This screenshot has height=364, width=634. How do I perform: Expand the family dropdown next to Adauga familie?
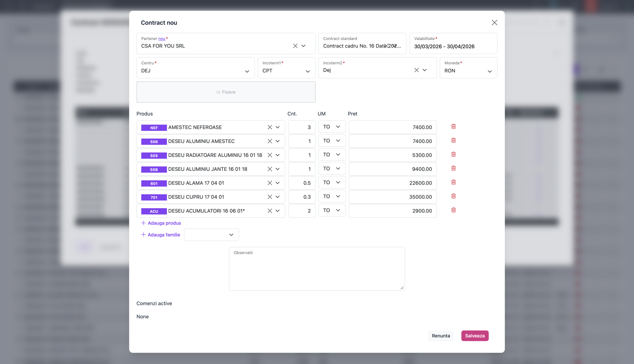pyautogui.click(x=211, y=235)
